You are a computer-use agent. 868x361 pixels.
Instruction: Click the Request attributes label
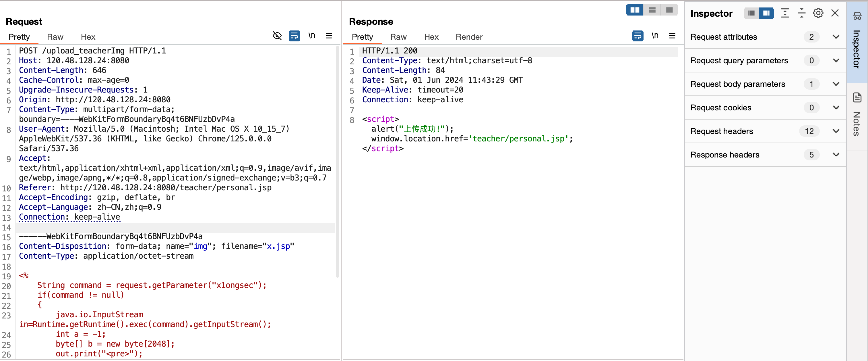click(723, 37)
